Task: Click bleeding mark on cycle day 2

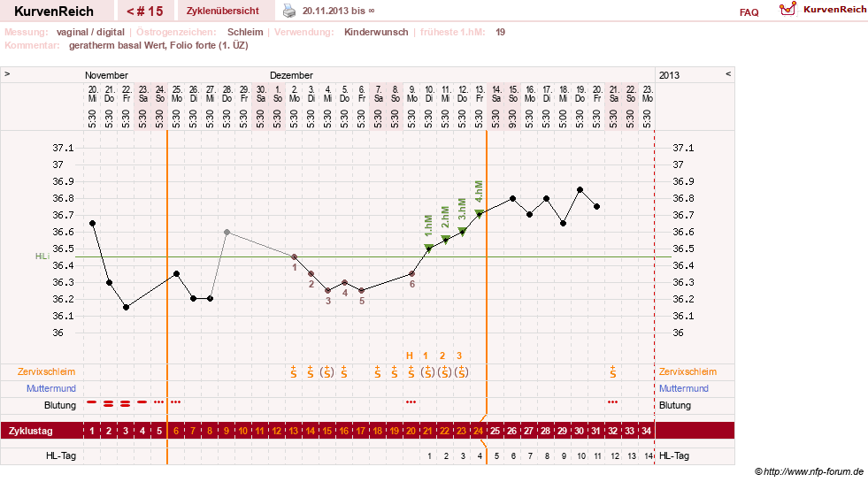Action: coord(109,404)
